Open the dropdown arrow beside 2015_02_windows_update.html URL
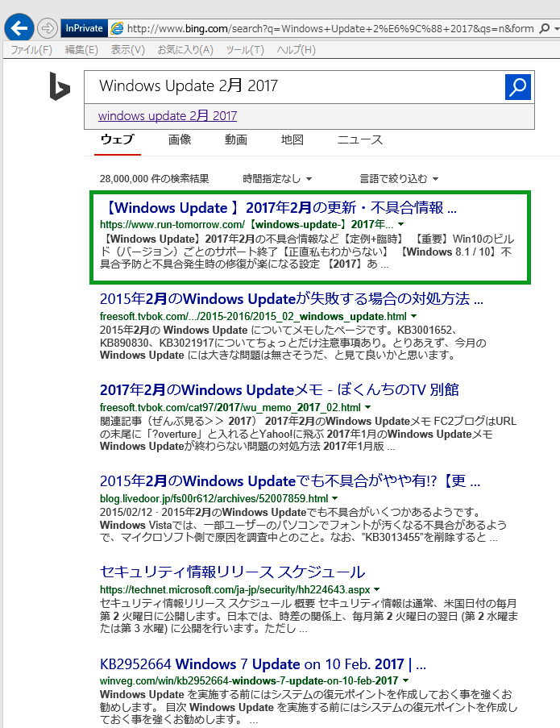 tap(414, 316)
